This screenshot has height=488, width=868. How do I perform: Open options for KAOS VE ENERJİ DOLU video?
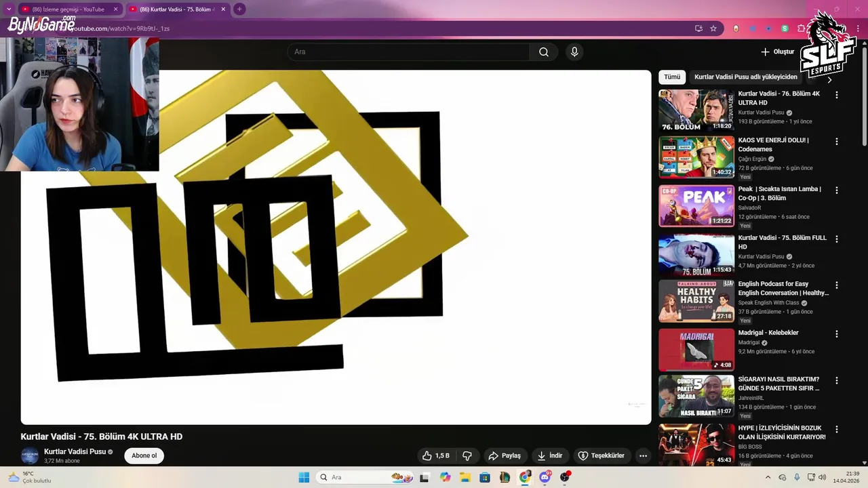click(x=837, y=142)
